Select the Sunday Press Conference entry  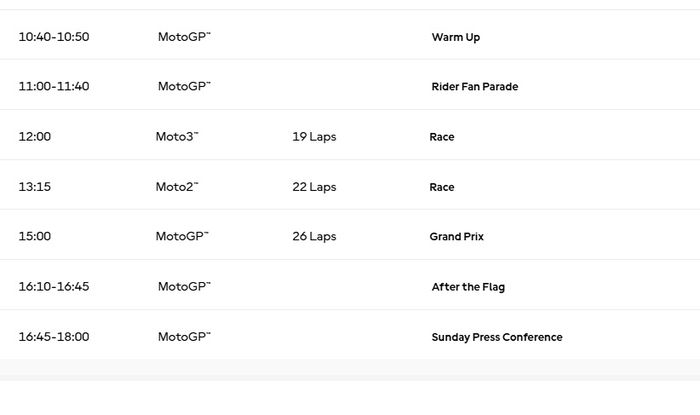coord(496,337)
